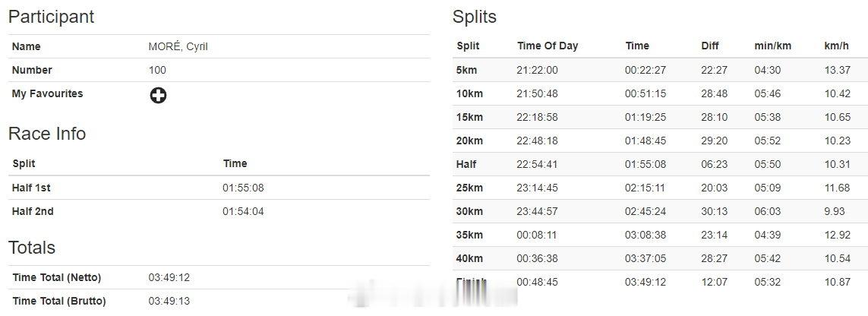The width and height of the screenshot is (868, 316).
Task: Click the Split column header in Splits
Action: [x=468, y=46]
